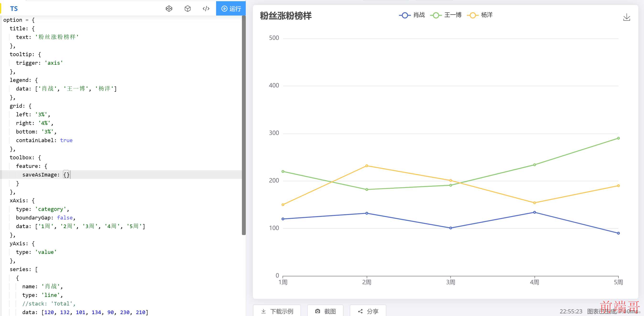
Task: Click the 分享 share button
Action: point(368,311)
